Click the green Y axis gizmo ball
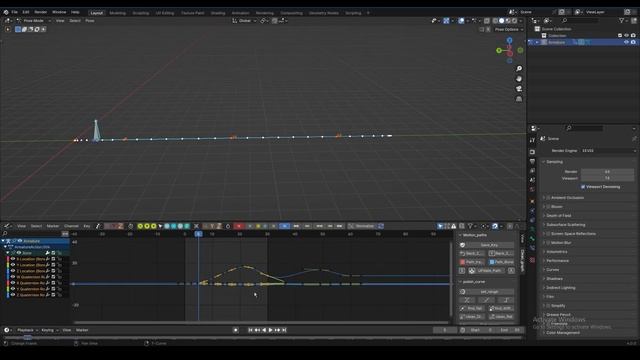 pyautogui.click(x=499, y=51)
